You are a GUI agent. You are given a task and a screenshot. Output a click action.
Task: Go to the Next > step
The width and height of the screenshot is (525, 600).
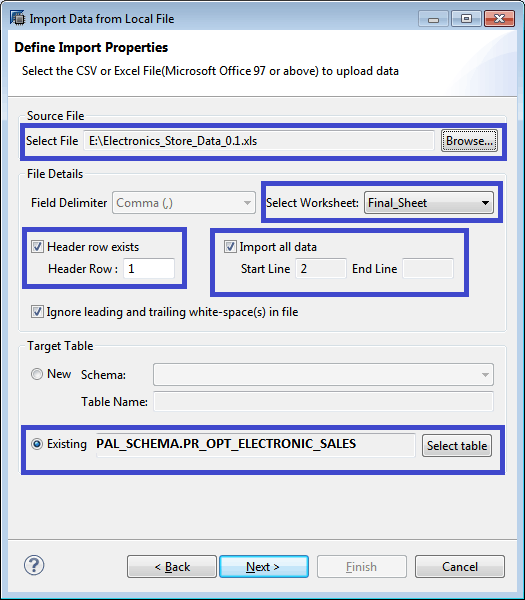click(x=264, y=566)
